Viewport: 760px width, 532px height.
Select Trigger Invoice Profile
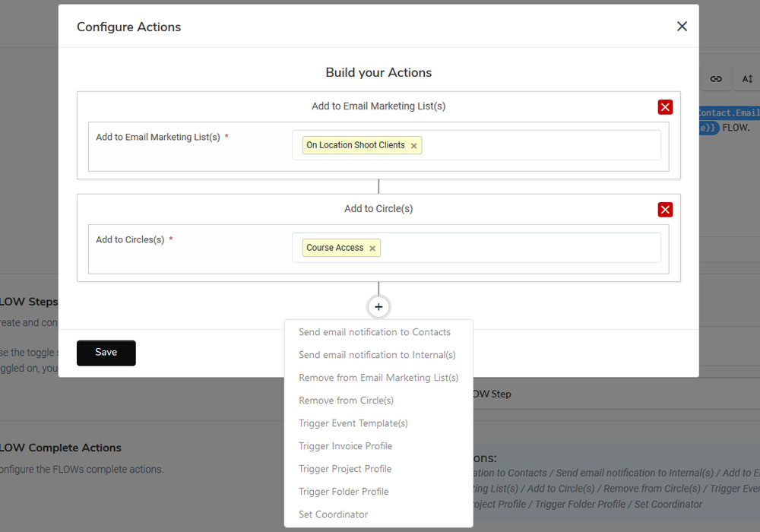(x=345, y=446)
